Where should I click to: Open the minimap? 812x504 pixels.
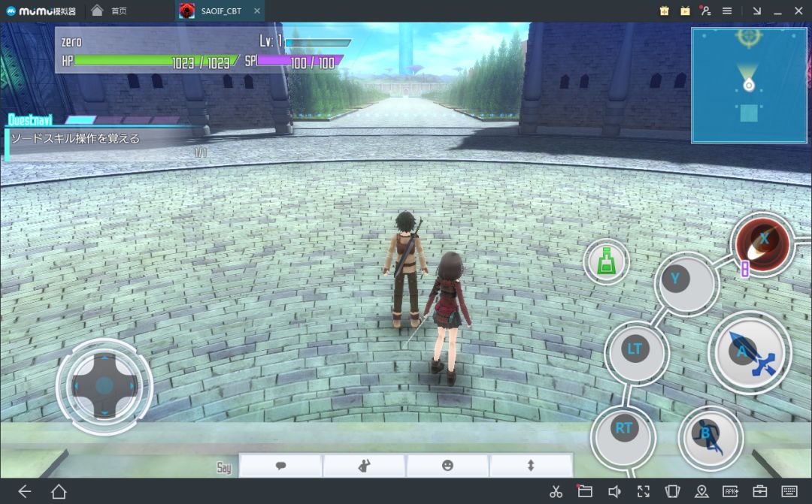(750, 86)
